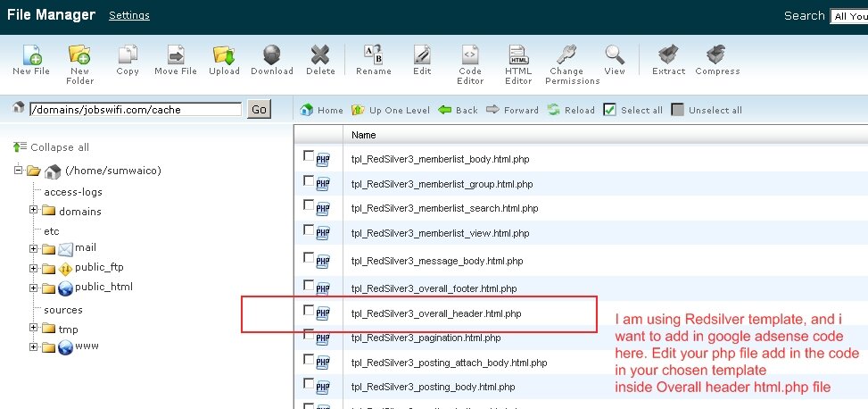Tick checkbox for overall_footer.html.php
Viewport: 868px width, 409px height.
pos(309,285)
